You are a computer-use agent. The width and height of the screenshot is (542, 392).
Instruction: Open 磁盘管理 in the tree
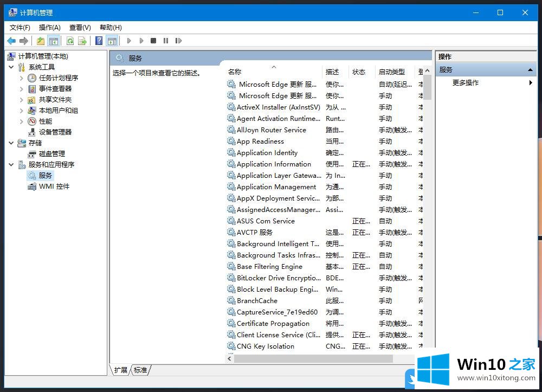point(52,154)
